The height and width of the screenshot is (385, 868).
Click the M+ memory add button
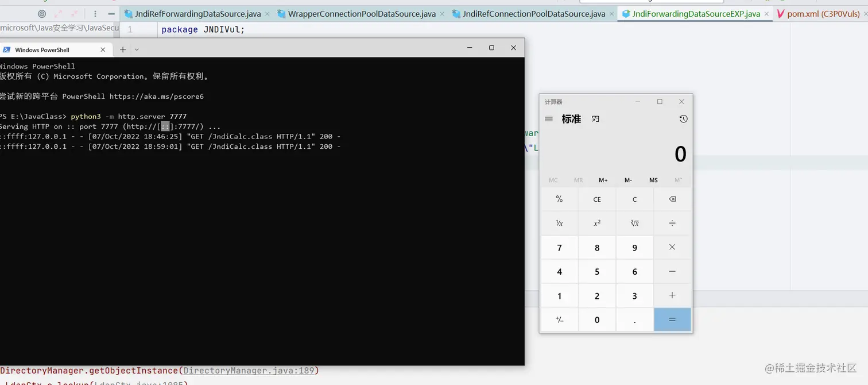click(x=603, y=180)
